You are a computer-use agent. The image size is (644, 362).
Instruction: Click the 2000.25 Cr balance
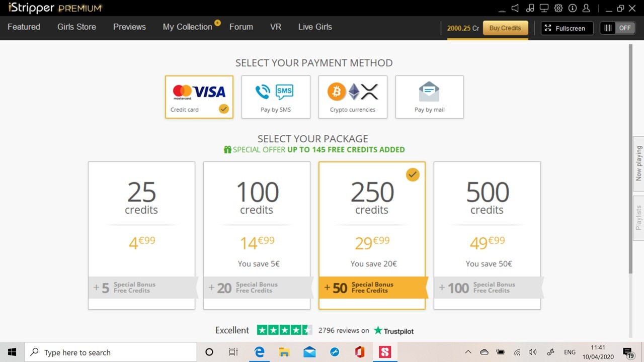[x=463, y=28]
